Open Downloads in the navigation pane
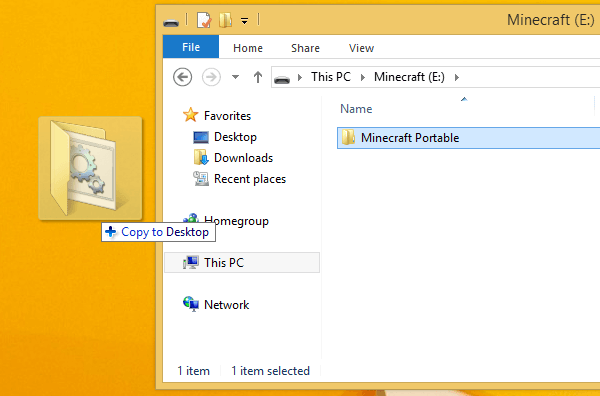 tap(243, 158)
